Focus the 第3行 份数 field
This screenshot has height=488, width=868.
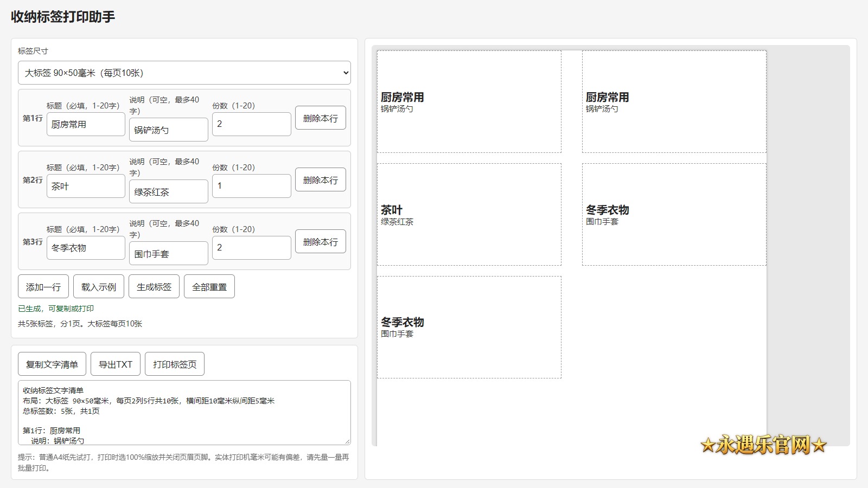(x=252, y=248)
